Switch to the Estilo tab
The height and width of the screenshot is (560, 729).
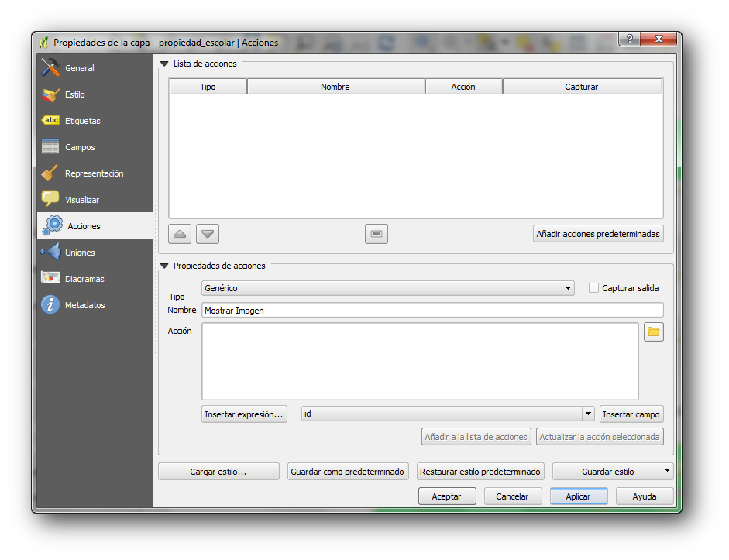[x=95, y=94]
